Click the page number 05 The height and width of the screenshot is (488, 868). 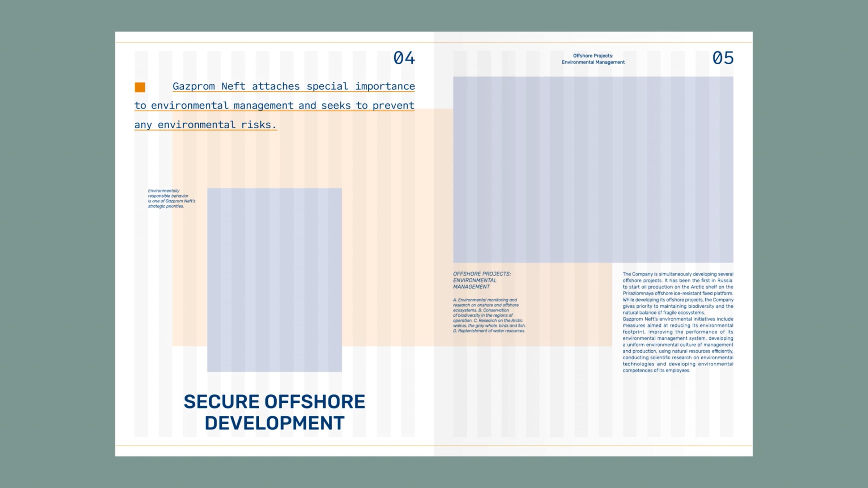tap(723, 58)
